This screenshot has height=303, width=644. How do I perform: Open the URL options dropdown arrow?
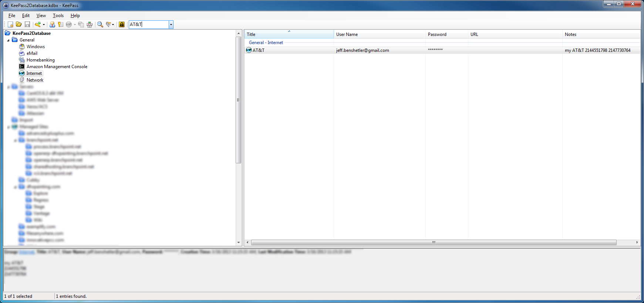click(x=75, y=24)
